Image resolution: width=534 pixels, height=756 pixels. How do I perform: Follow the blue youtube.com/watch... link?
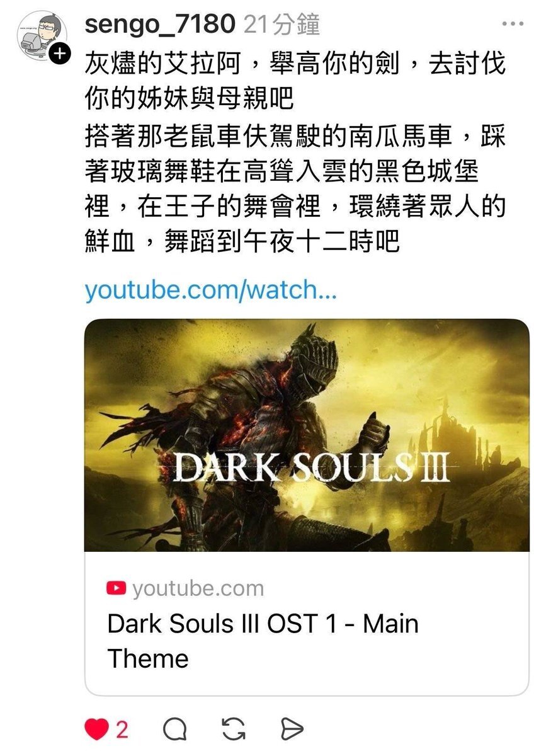(x=210, y=290)
